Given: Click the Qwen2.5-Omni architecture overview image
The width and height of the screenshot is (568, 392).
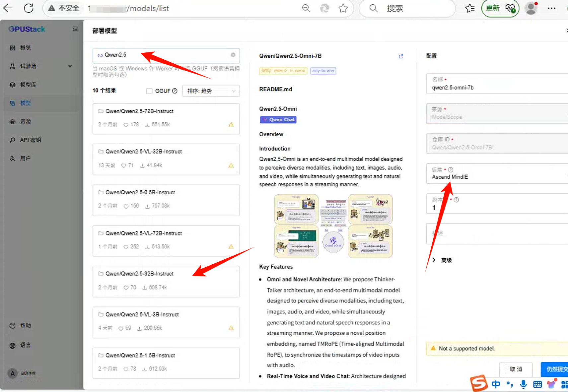Looking at the screenshot, I should [333, 226].
